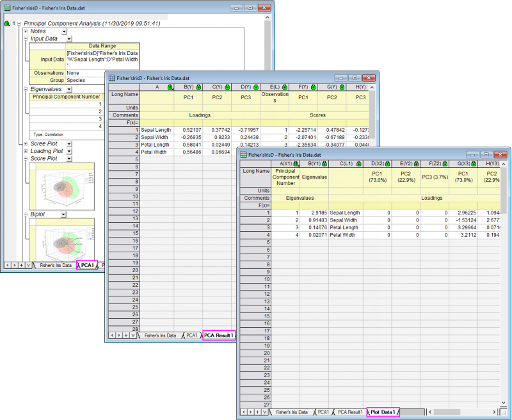Image resolution: width=512 pixels, height=420 pixels.
Task: Click workbook icon in first window title bar
Action: pos(7,8)
